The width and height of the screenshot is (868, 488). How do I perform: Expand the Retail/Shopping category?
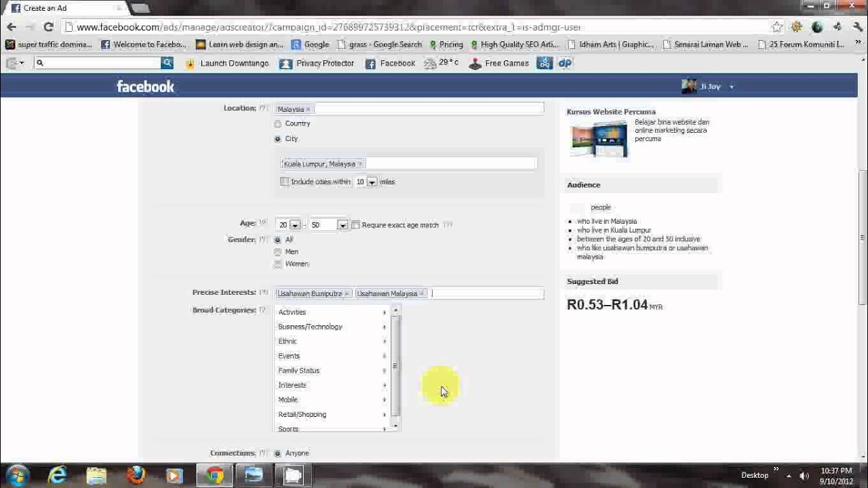click(332, 414)
